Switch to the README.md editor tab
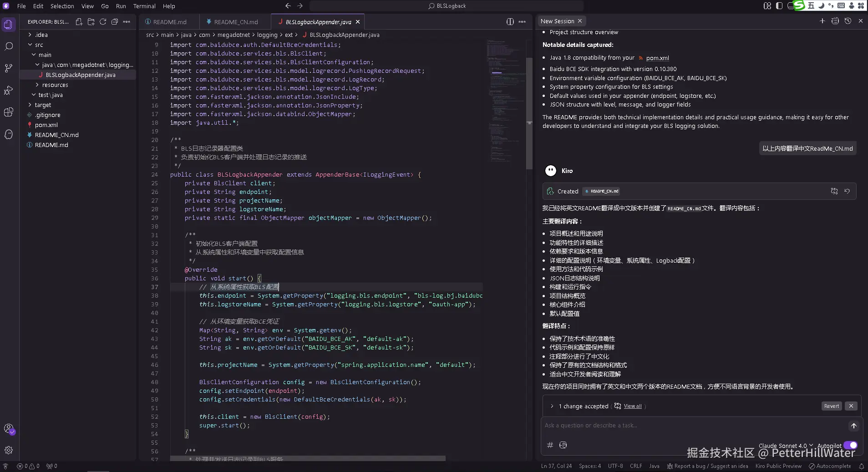The width and height of the screenshot is (868, 472). [169, 22]
